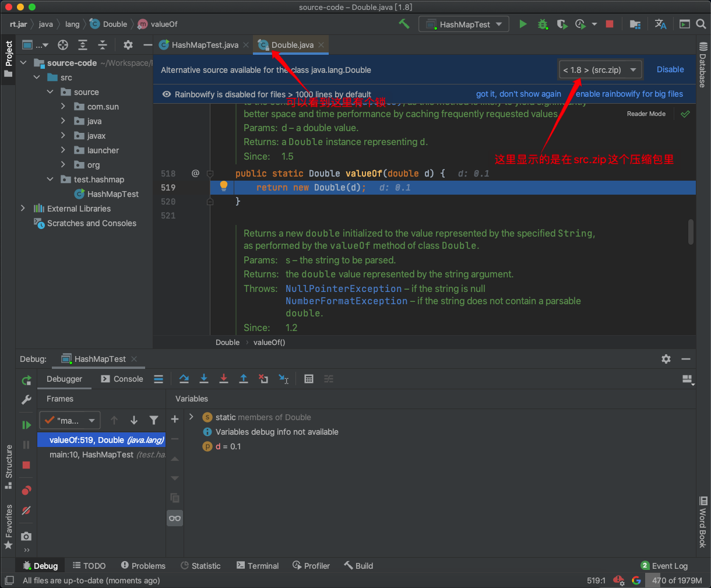
Task: Click NullPointerException doc link
Action: [x=344, y=289]
